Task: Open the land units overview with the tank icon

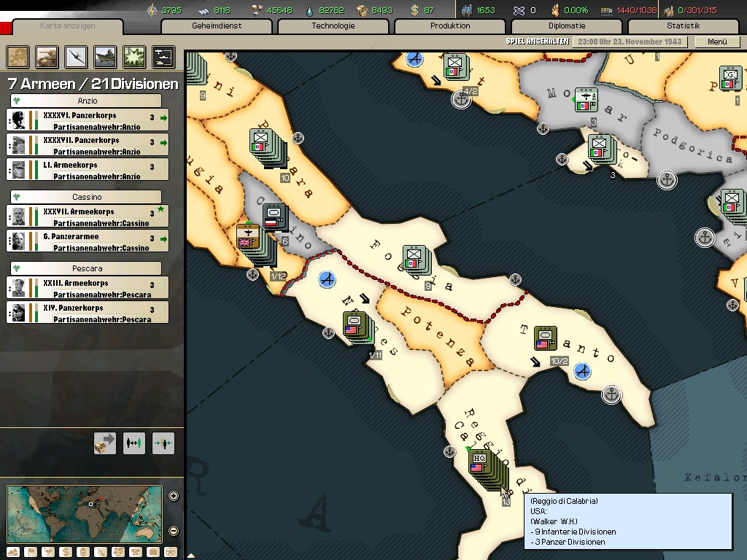Action: coord(47,57)
